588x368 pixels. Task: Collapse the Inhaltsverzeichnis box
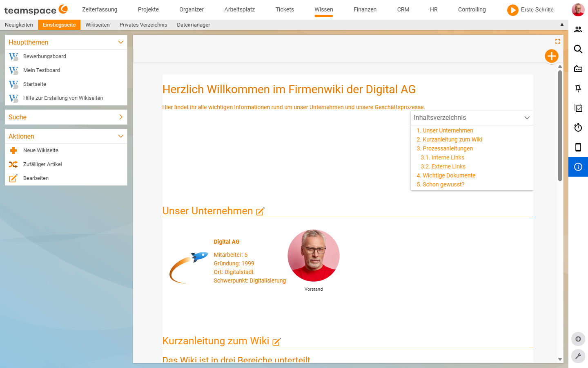pyautogui.click(x=527, y=118)
